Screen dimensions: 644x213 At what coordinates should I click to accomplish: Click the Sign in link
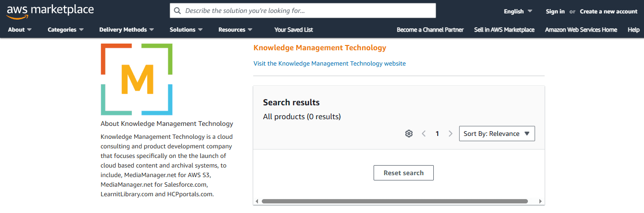555,11
